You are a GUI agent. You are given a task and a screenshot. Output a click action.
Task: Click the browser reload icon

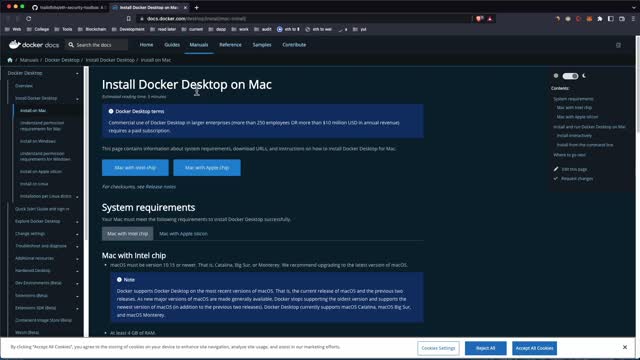tap(29, 19)
